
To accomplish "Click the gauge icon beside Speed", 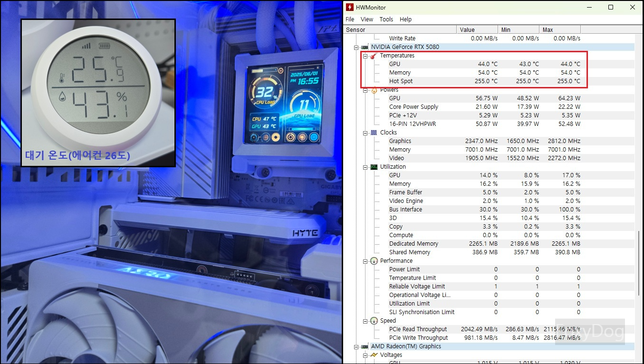I will (x=374, y=321).
